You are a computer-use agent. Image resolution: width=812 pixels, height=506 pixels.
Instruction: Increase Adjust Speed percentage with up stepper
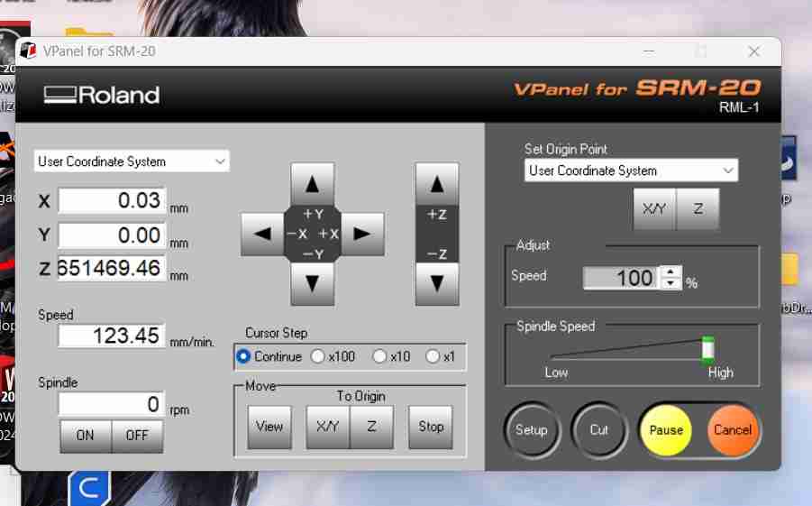pyautogui.click(x=671, y=271)
